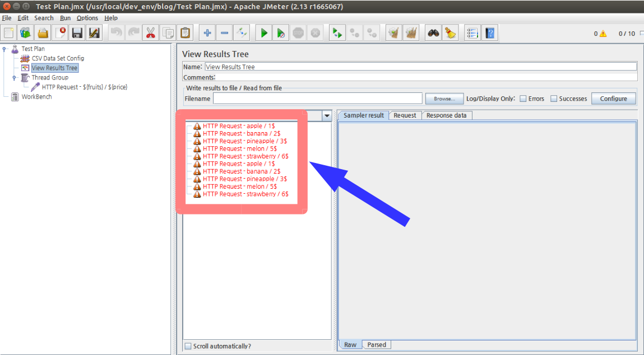Open the Help menu
The width and height of the screenshot is (644, 355).
tap(111, 18)
